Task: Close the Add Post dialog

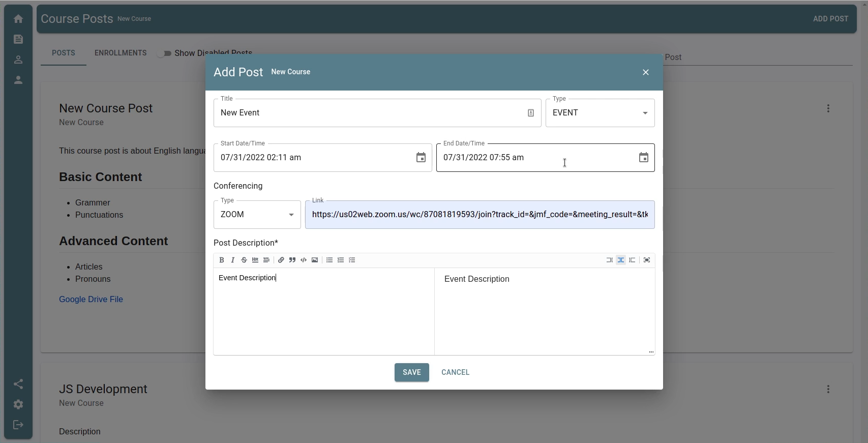Action: point(646,72)
